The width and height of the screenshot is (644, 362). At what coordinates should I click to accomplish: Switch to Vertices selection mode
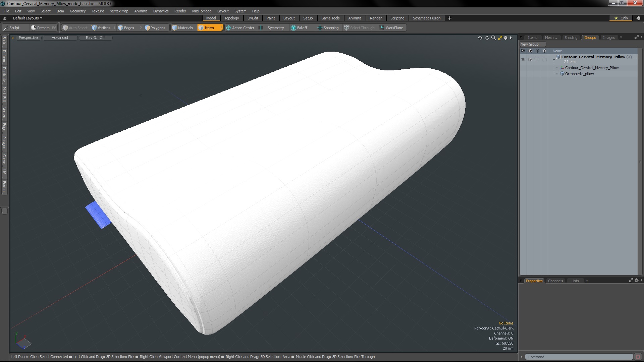(x=103, y=28)
